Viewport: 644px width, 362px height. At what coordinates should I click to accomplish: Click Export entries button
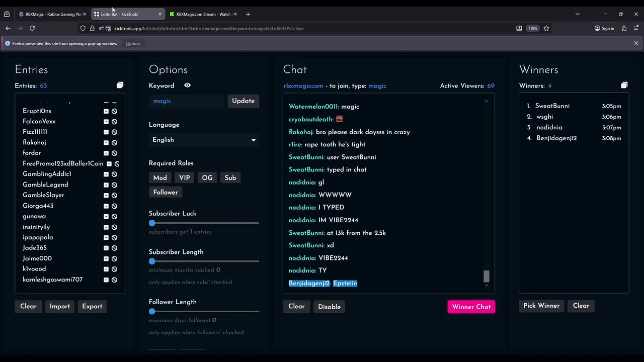pyautogui.click(x=92, y=307)
